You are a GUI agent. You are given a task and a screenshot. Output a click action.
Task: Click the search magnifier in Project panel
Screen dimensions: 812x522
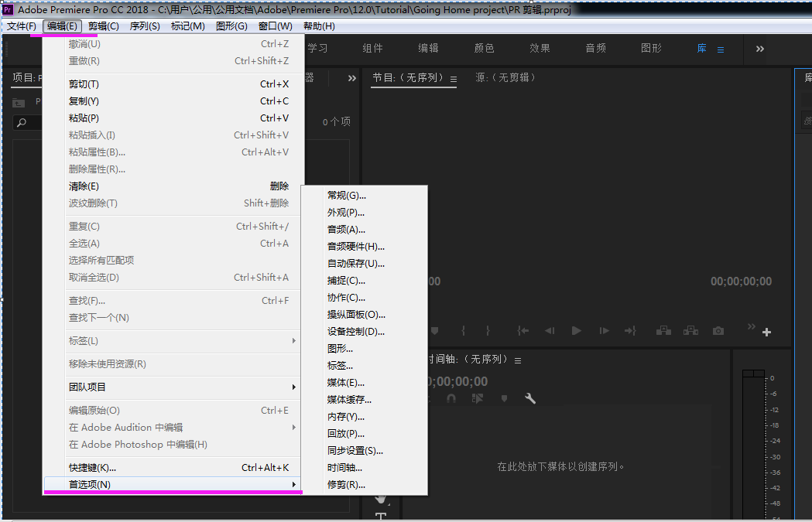click(21, 123)
